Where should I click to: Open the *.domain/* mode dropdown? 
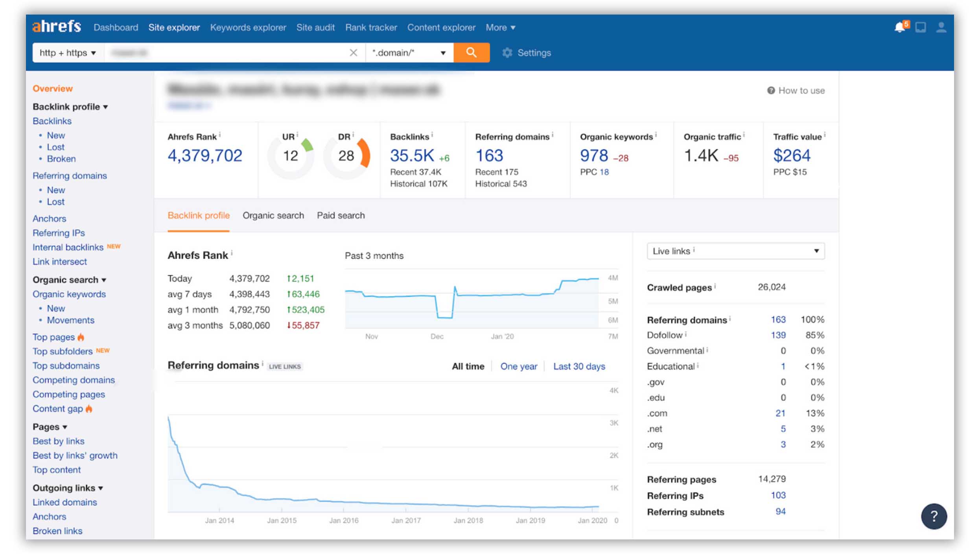coord(409,52)
